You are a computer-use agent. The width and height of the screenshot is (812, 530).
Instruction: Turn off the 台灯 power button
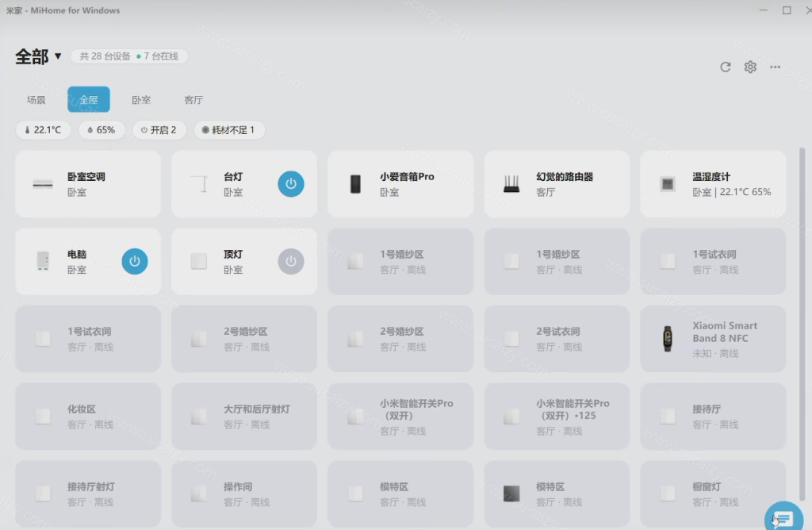click(291, 184)
